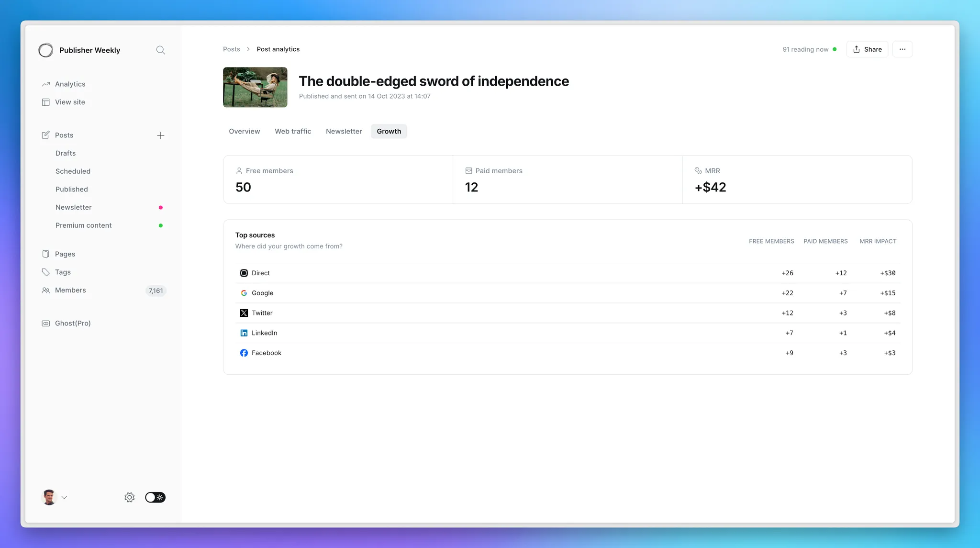Click the Pages document icon
Viewport: 980px width, 548px height.
46,254
